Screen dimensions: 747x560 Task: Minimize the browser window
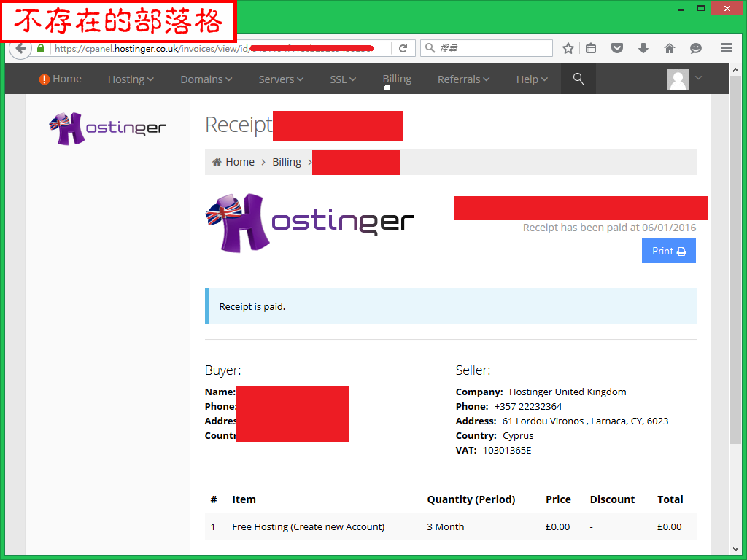[681, 9]
